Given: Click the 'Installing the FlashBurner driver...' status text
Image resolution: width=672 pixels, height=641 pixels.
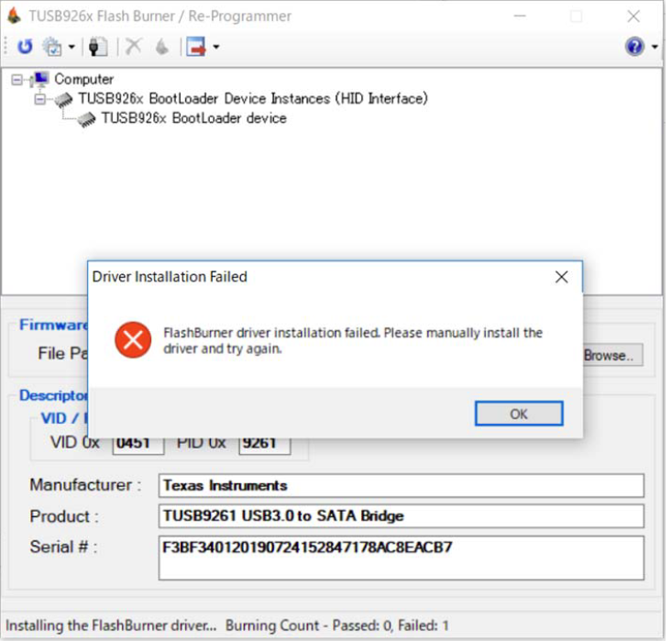Looking at the screenshot, I should (x=111, y=625).
